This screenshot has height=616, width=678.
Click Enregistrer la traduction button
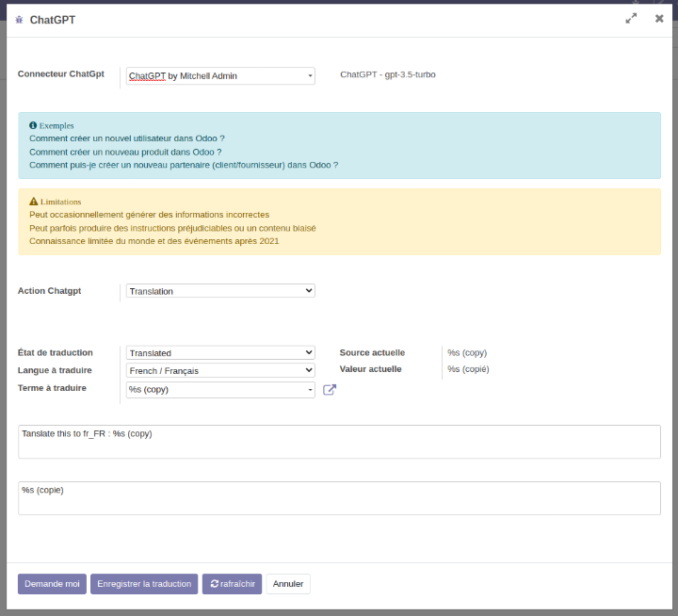pyautogui.click(x=144, y=584)
